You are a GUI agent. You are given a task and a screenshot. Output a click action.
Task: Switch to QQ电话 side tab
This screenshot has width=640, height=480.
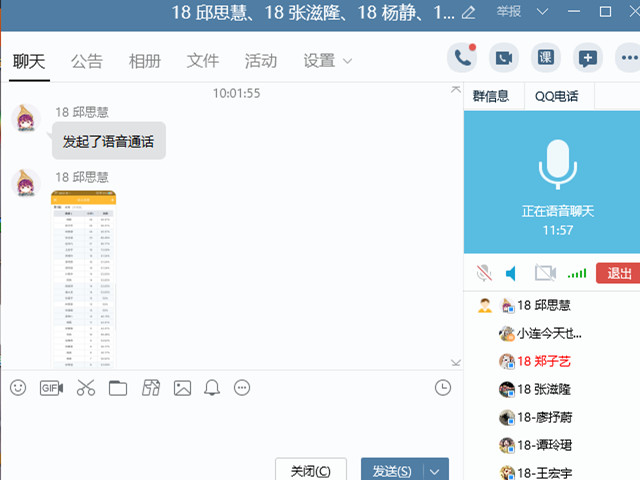click(x=557, y=96)
